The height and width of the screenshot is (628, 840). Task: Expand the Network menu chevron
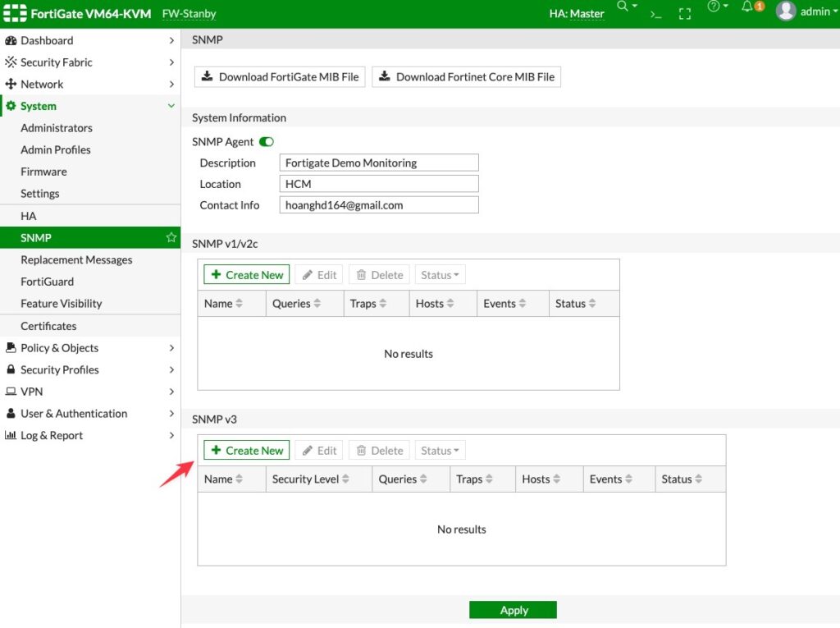coord(171,85)
